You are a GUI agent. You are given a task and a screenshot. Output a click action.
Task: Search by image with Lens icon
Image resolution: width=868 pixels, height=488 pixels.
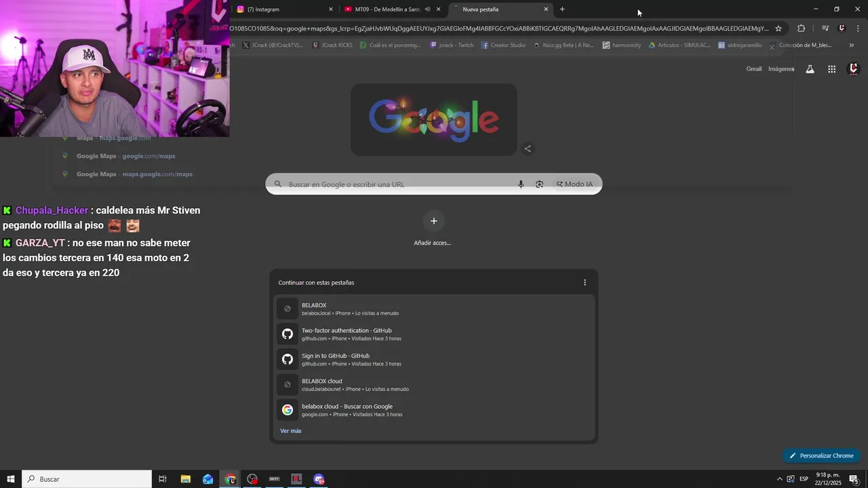[x=539, y=184]
